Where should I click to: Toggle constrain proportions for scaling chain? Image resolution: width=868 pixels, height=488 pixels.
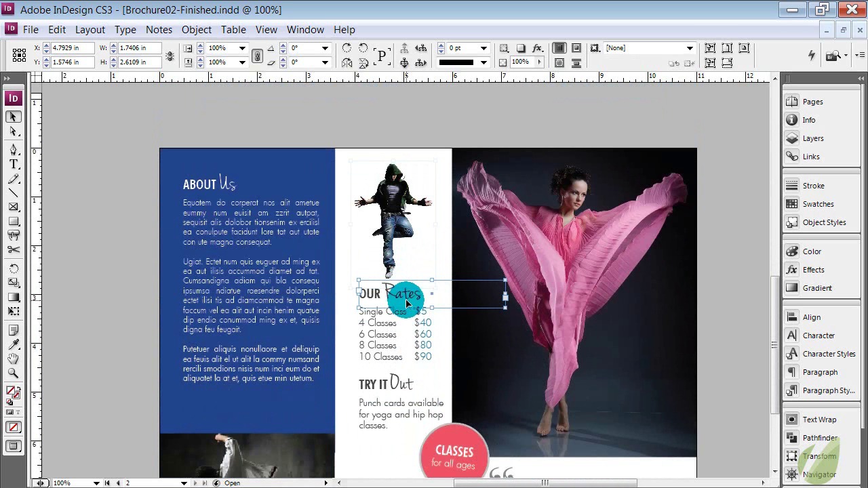click(x=257, y=56)
